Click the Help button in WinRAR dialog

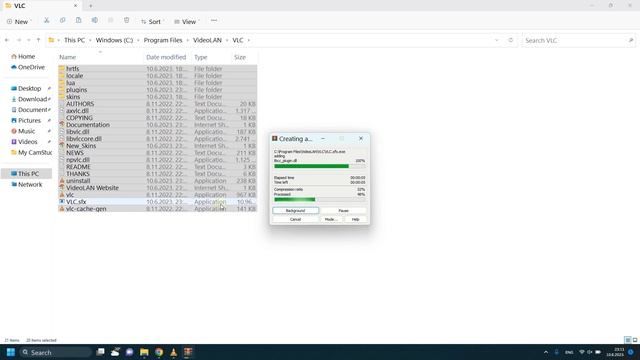[356, 220]
